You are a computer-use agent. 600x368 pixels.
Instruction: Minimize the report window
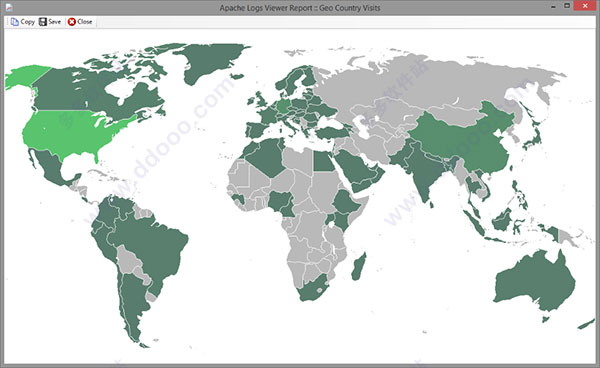(x=553, y=7)
